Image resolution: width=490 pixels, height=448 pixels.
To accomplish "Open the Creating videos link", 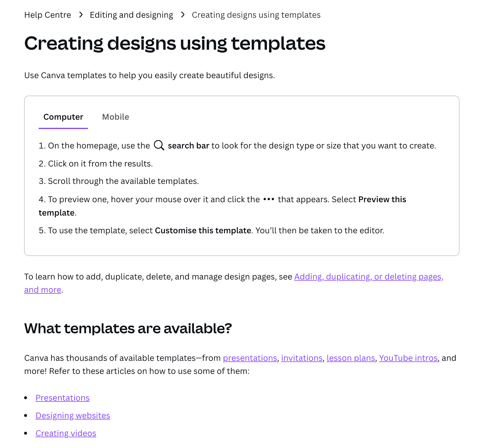I will click(66, 433).
